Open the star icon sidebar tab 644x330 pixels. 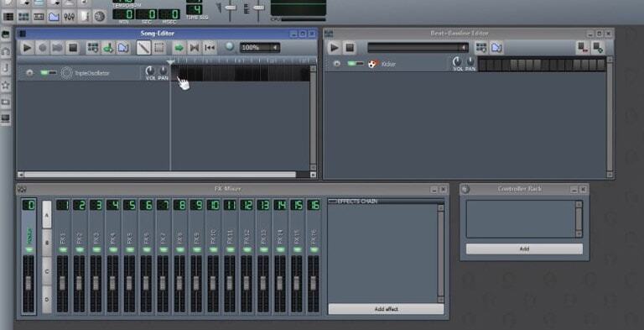pos(6,85)
